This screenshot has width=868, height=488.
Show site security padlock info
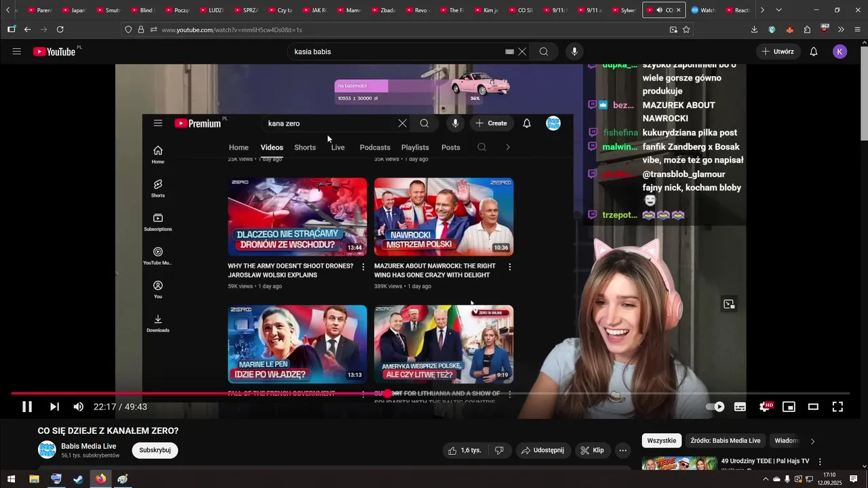(141, 30)
